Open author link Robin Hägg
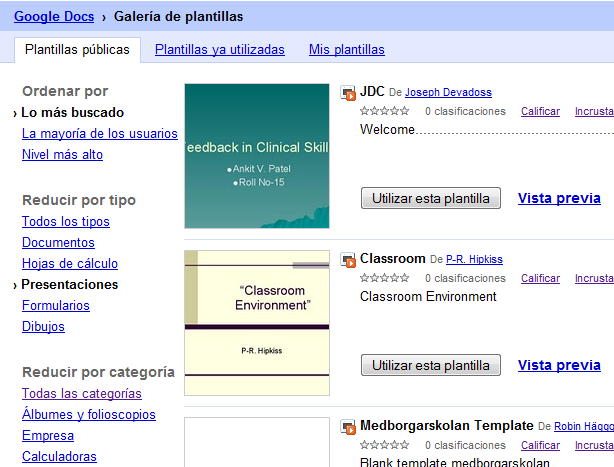 pos(584,426)
